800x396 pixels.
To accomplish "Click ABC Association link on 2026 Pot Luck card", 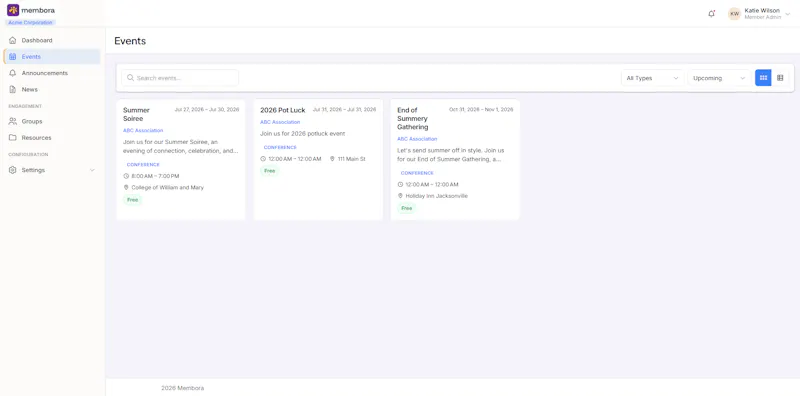I will [x=280, y=122].
